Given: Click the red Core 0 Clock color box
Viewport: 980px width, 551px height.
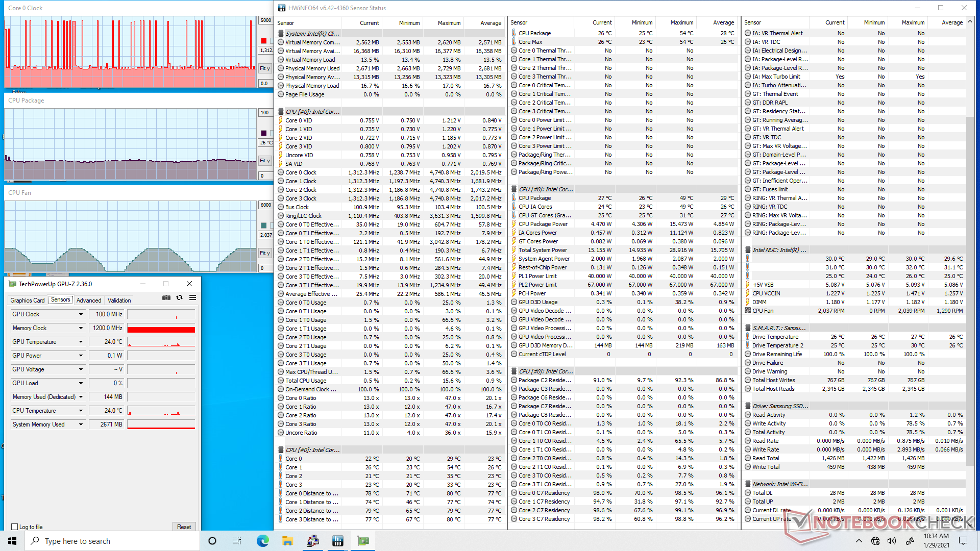Looking at the screenshot, I should point(264,41).
